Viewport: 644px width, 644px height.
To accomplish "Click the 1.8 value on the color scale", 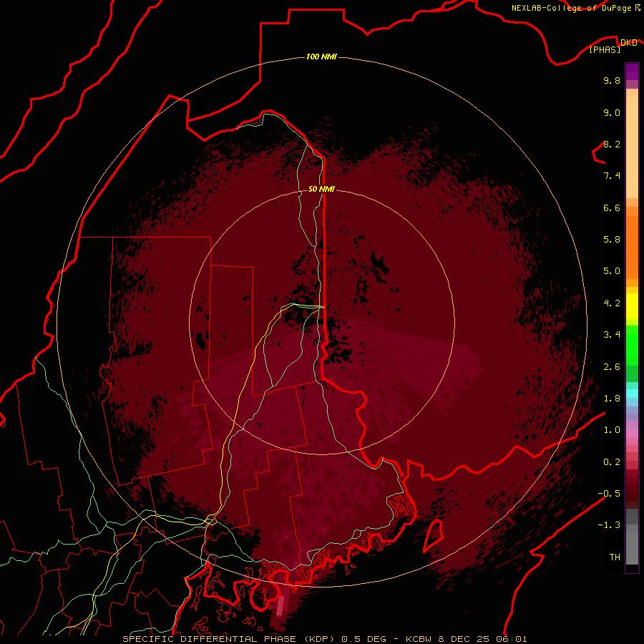I will click(612, 399).
